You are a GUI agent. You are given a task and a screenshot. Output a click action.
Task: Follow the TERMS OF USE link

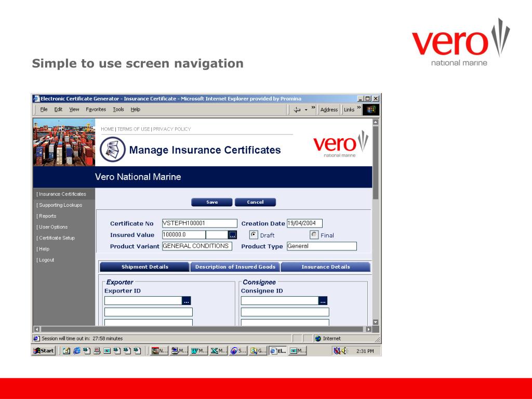pyautogui.click(x=134, y=129)
